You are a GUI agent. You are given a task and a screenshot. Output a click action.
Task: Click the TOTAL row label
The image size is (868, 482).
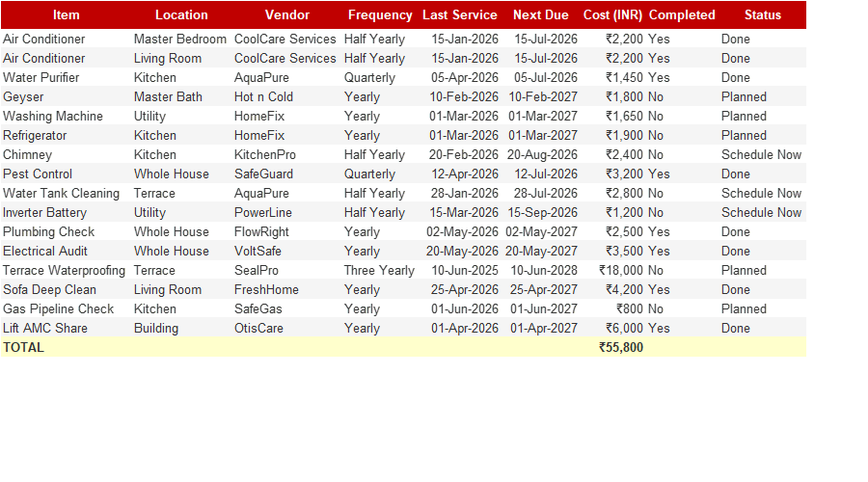(23, 348)
